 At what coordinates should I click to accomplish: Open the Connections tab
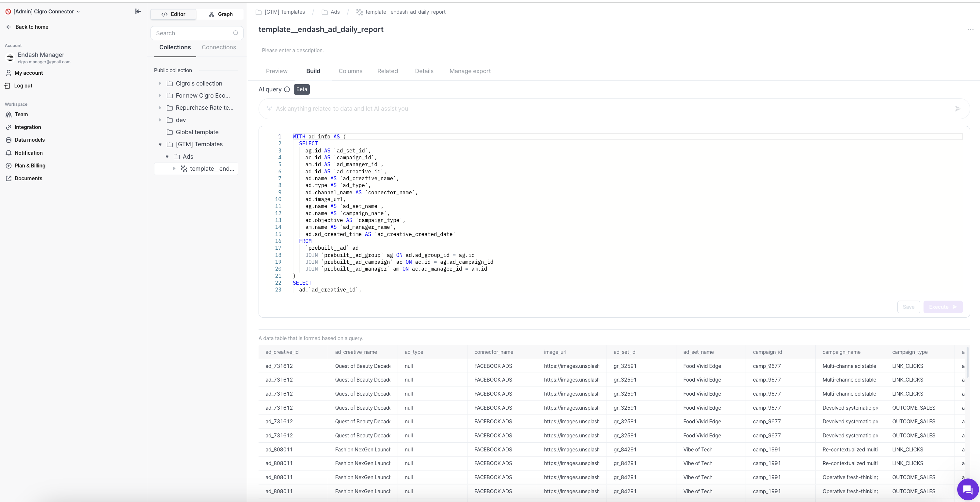coord(219,47)
